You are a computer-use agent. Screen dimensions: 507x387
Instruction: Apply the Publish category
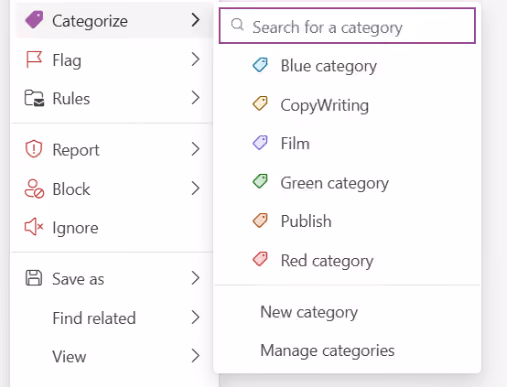[347, 221]
